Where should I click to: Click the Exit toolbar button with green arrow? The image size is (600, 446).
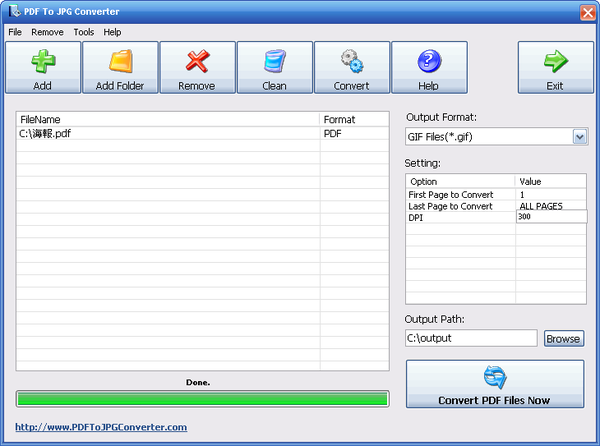pos(556,67)
